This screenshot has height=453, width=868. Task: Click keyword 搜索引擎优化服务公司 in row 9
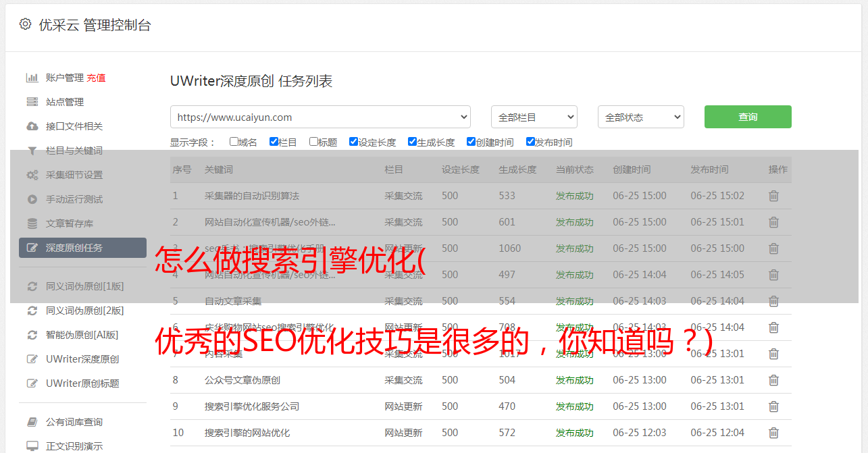(251, 406)
